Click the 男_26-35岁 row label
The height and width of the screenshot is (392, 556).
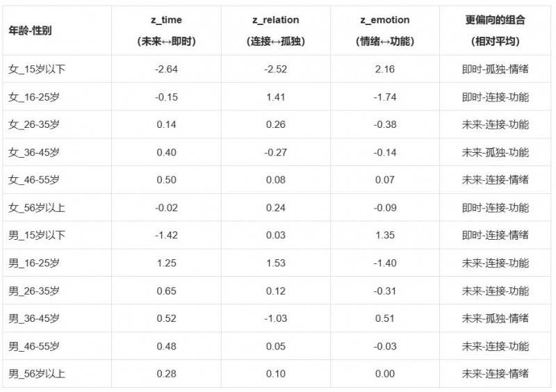[x=34, y=291]
